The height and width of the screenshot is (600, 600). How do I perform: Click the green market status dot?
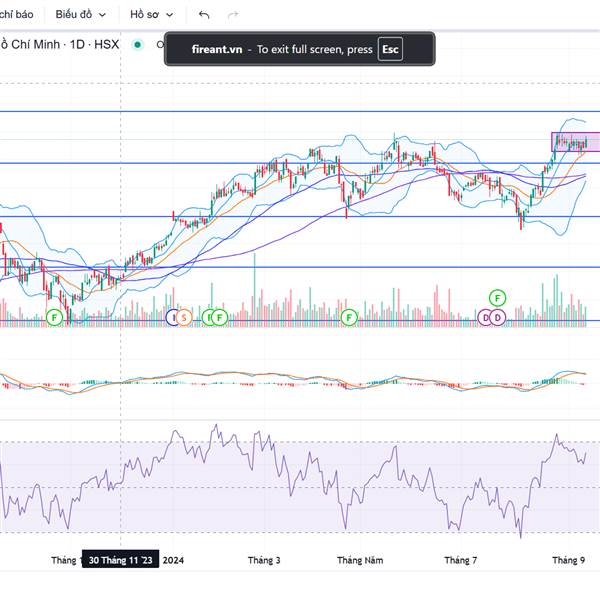(x=137, y=45)
